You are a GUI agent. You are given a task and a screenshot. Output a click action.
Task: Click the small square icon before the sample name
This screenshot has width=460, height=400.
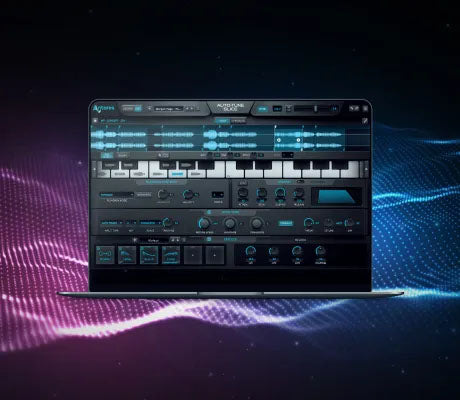coord(95,121)
